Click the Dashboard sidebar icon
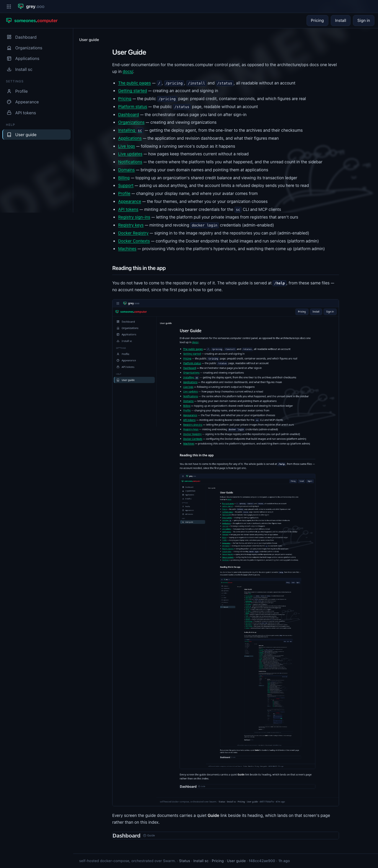378x868 pixels. tap(9, 37)
